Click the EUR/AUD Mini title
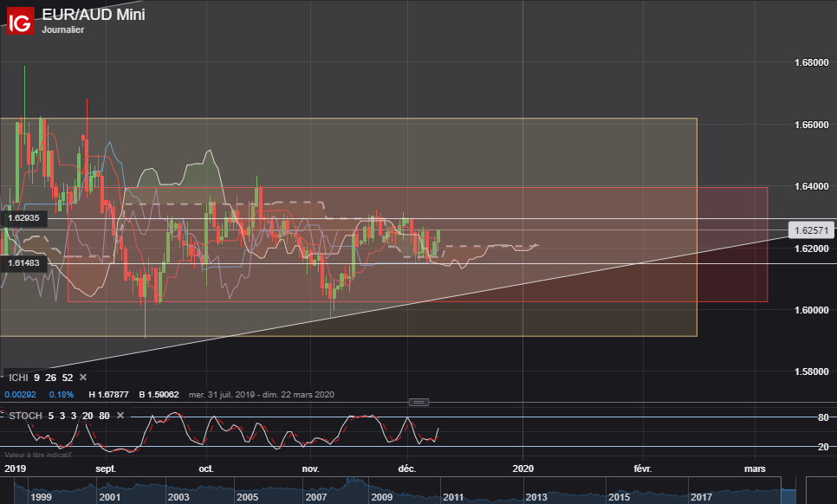Image resolution: width=837 pixels, height=504 pixels. coord(94,15)
